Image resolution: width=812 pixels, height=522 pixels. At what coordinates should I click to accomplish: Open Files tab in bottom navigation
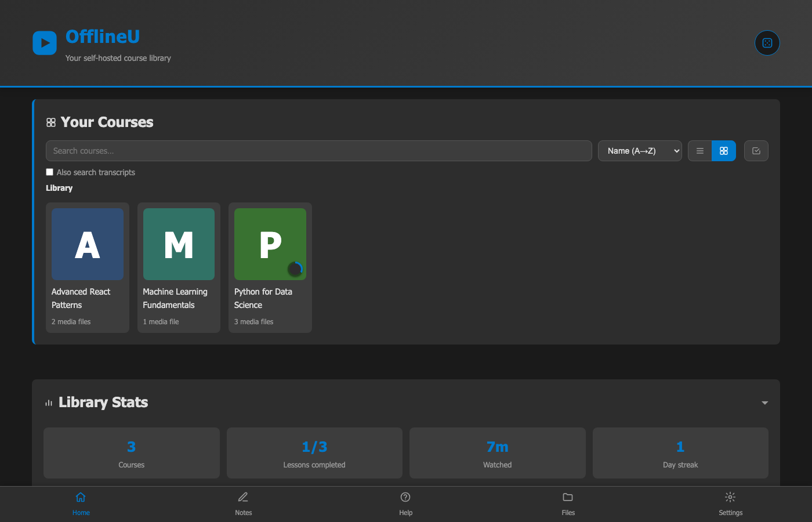pyautogui.click(x=568, y=504)
